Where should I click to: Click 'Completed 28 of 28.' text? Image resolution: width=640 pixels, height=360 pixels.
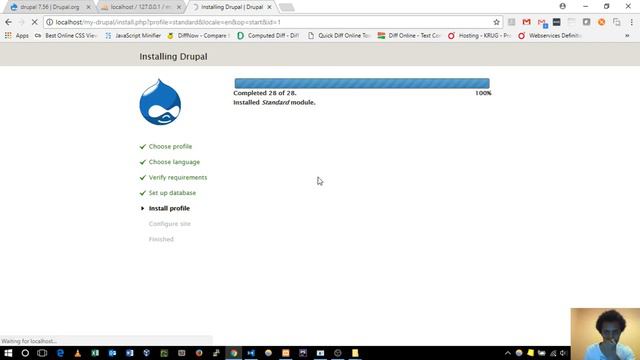point(265,93)
